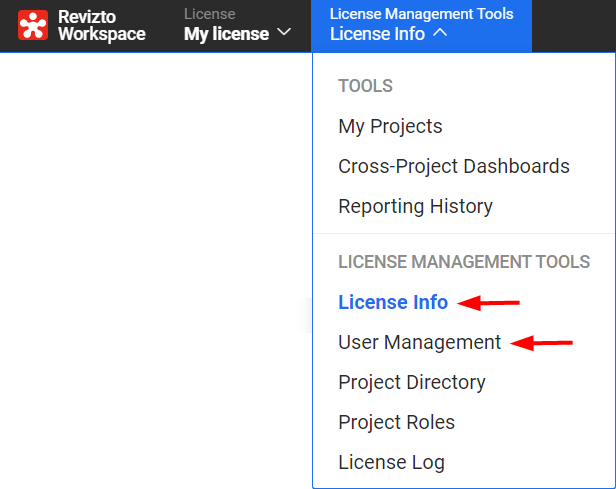Click License Info in the top bar
This screenshot has width=616, height=489.
377,34
